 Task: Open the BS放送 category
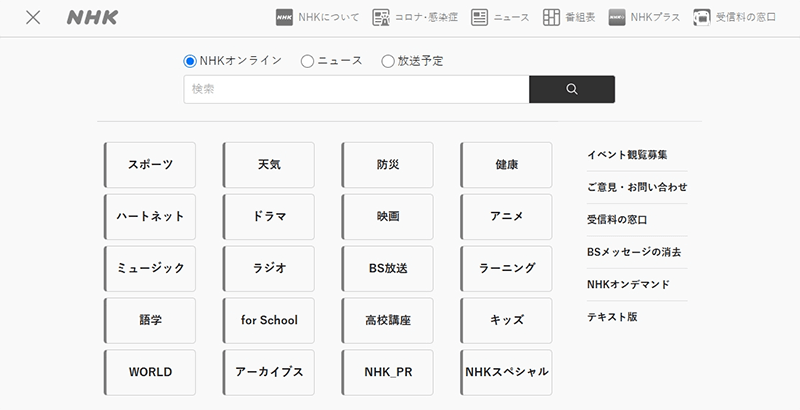pyautogui.click(x=388, y=269)
